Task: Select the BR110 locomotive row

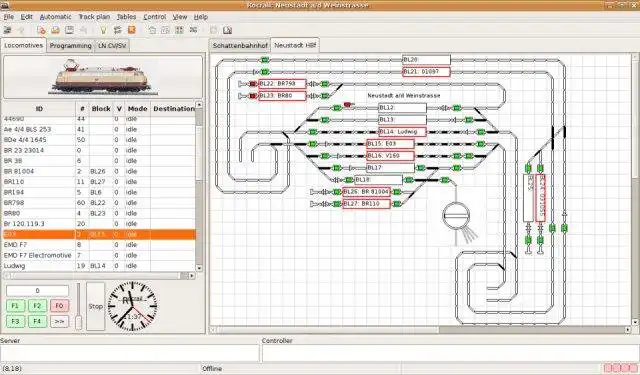Action: pos(99,182)
